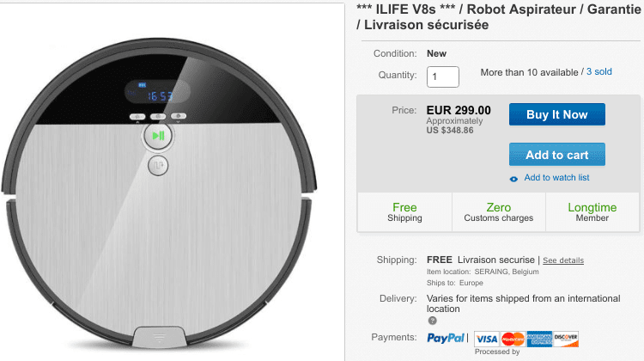Add the item to cart
This screenshot has width=644, height=361.
[x=557, y=155]
